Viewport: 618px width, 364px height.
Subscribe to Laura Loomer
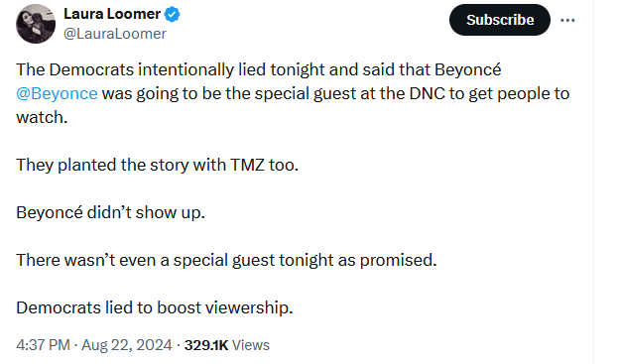499,20
